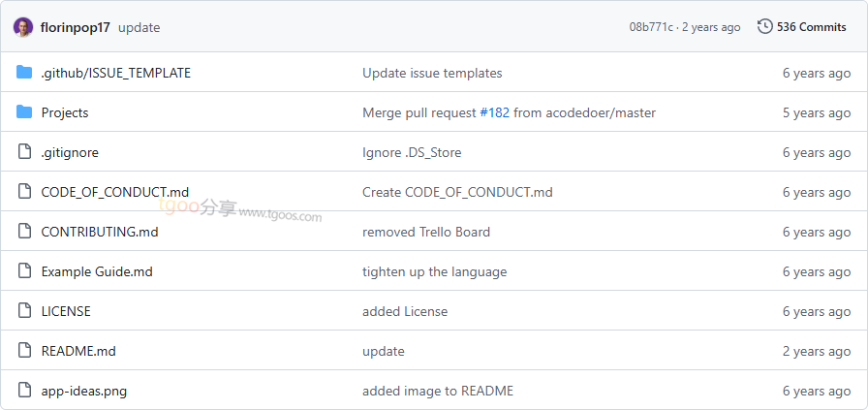Click the .github/ISSUE_TEMPLATE folder icon

pyautogui.click(x=24, y=73)
